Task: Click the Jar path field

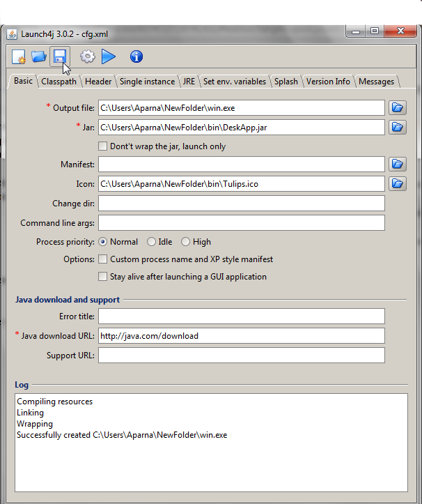Action: (x=242, y=128)
